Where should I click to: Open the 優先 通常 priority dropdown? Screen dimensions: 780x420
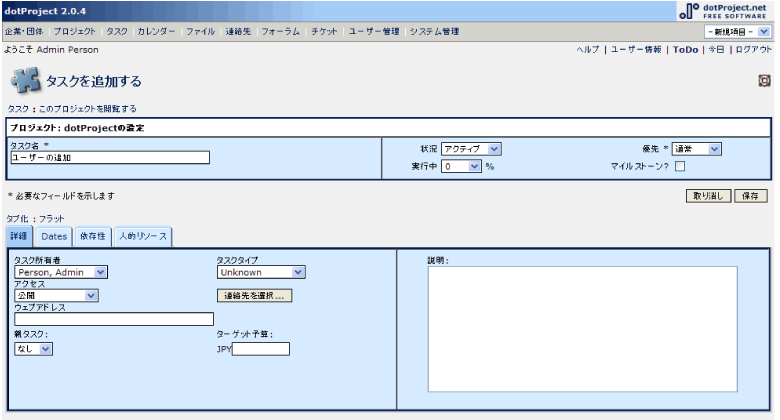pyautogui.click(x=696, y=149)
